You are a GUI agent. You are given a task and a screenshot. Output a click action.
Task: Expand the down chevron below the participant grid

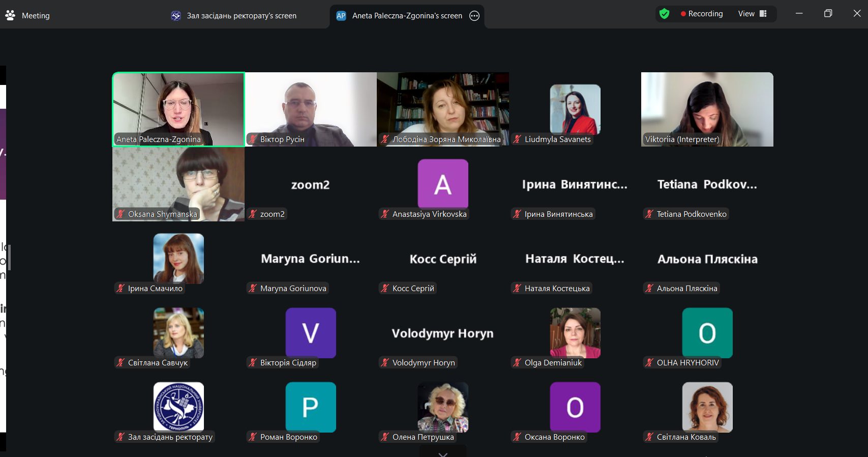tap(443, 453)
